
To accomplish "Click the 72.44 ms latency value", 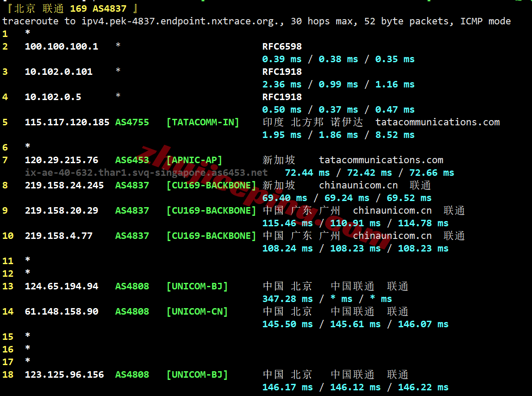I will tap(308, 172).
